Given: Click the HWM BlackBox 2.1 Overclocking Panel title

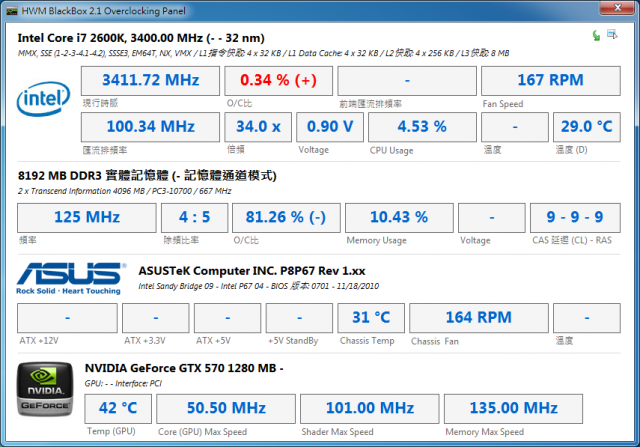Looking at the screenshot, I should 103,11.
